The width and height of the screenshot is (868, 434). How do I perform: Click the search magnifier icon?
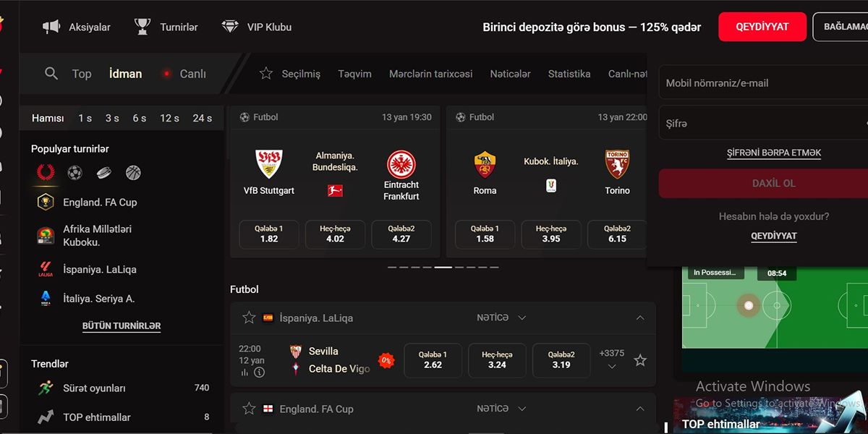coord(51,73)
